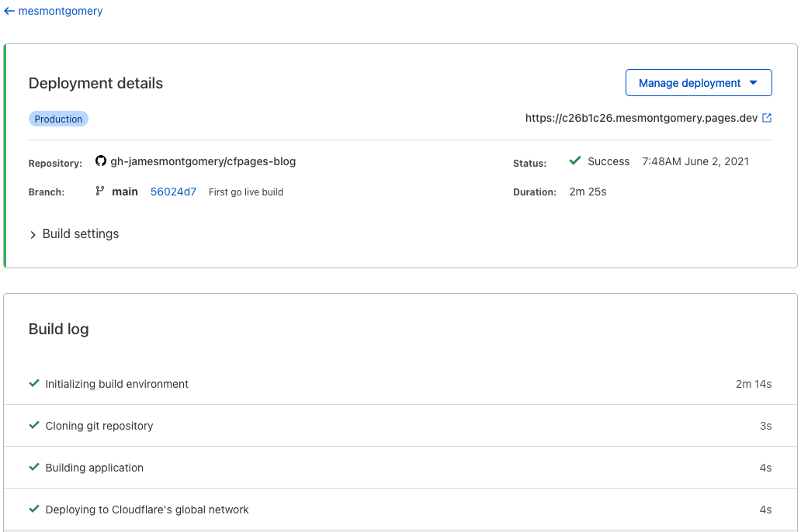This screenshot has width=801, height=532.
Task: Click the GitHub icon beside the repository name
Action: tap(101, 161)
